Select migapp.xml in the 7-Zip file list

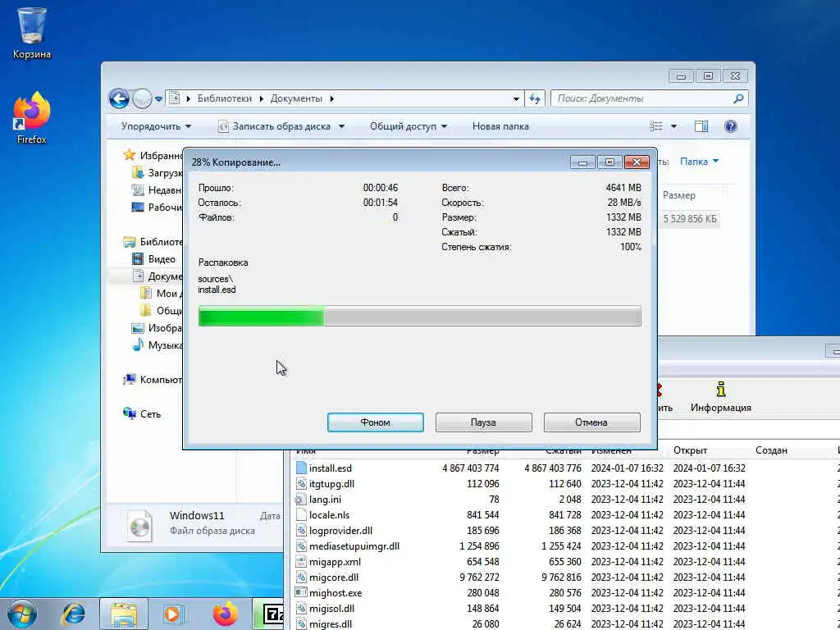pyautogui.click(x=335, y=561)
